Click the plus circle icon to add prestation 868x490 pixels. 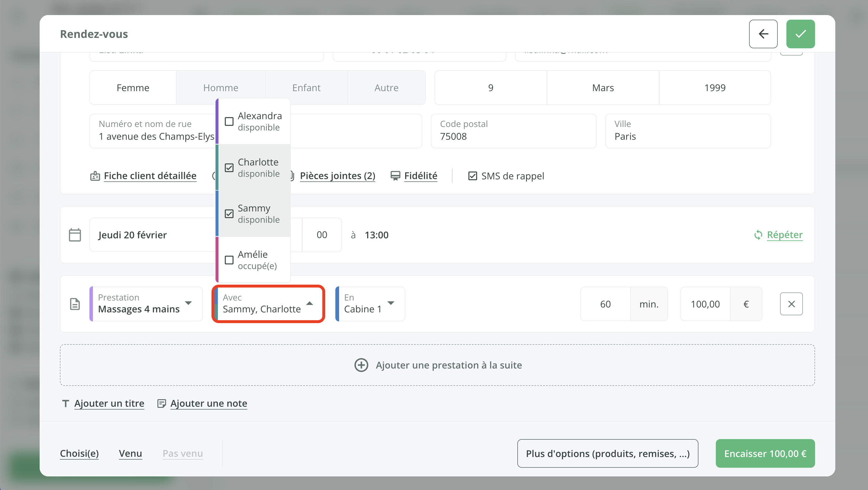tap(361, 365)
